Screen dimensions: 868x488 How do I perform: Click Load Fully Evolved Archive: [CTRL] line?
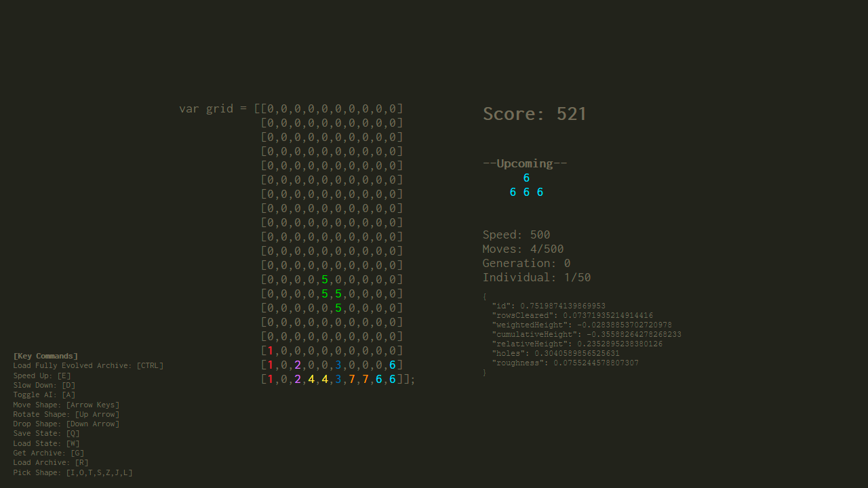coord(88,365)
